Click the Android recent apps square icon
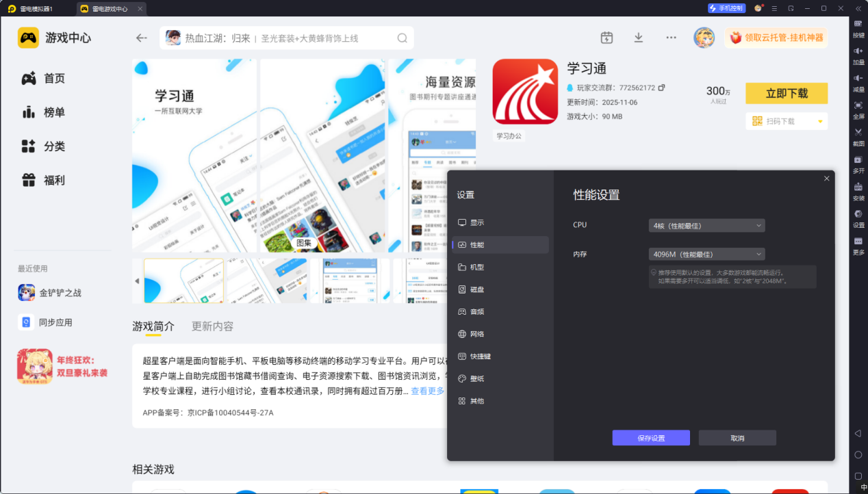868x494 pixels. point(858,476)
